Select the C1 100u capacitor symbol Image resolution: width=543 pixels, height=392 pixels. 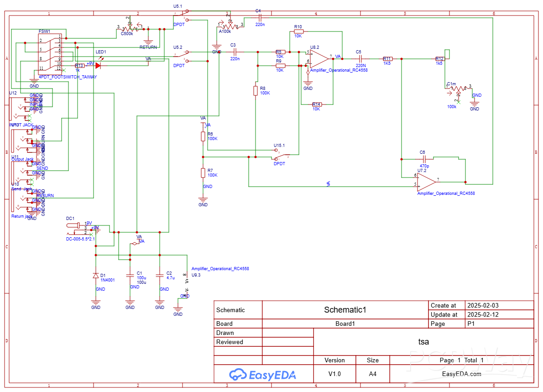click(x=130, y=275)
